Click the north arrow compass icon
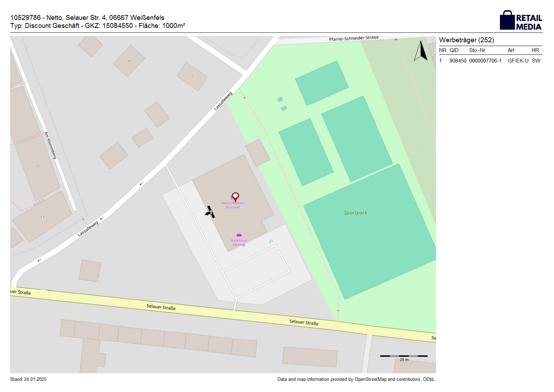The height and width of the screenshot is (392, 554). 421,51
